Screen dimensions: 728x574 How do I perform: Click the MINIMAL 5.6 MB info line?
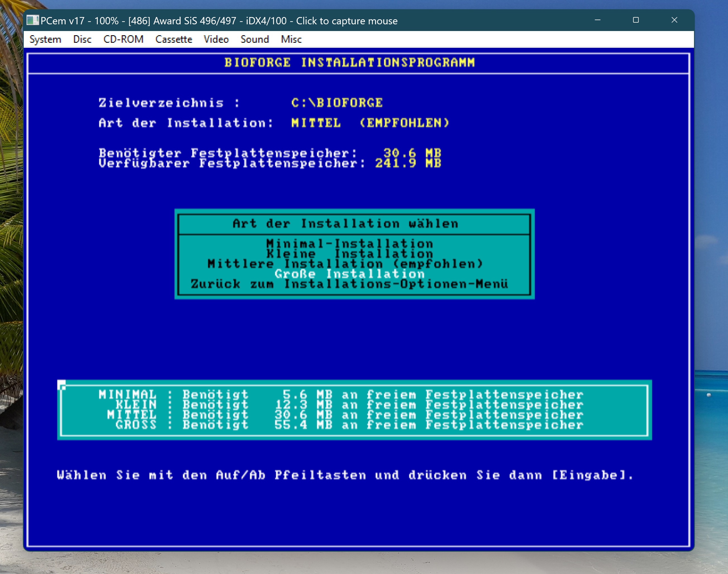tap(341, 394)
